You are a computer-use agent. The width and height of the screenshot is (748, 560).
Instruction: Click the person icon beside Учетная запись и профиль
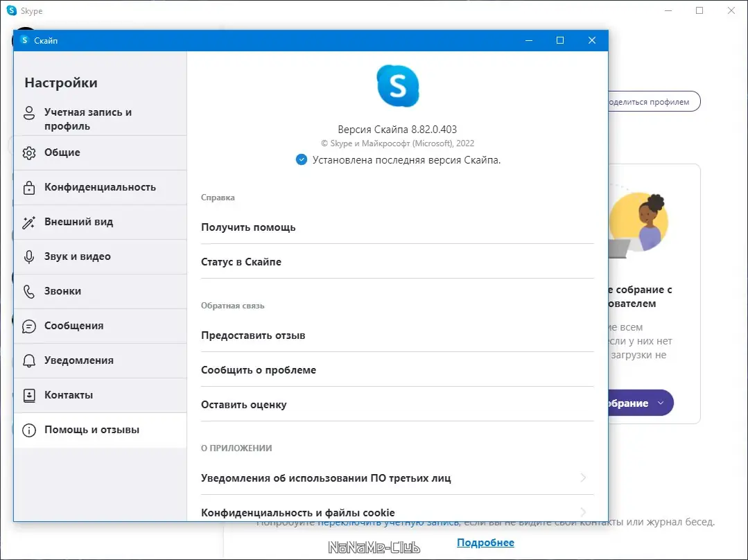pos(29,113)
